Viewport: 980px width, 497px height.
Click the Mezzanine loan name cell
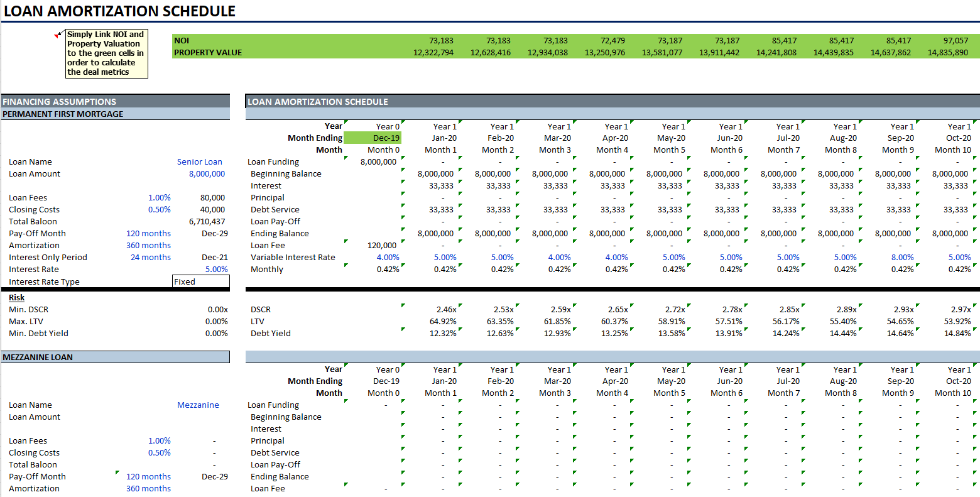click(198, 405)
